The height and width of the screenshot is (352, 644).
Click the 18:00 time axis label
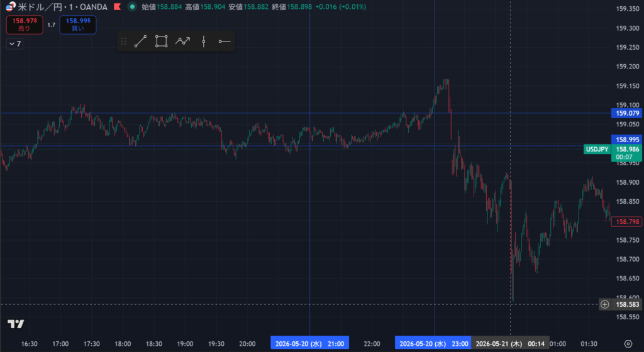click(123, 344)
